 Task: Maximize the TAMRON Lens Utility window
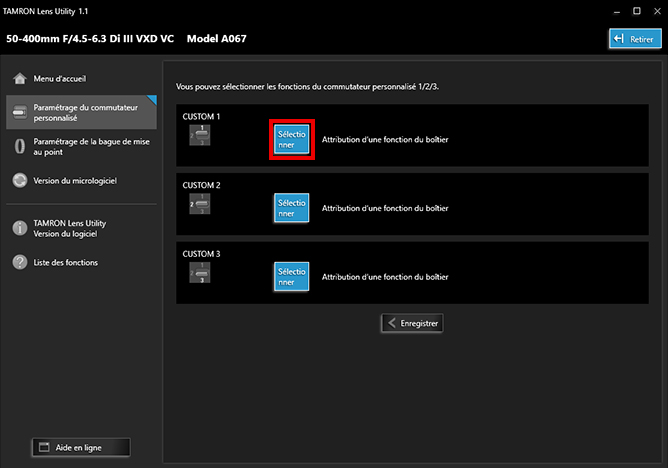tap(636, 11)
